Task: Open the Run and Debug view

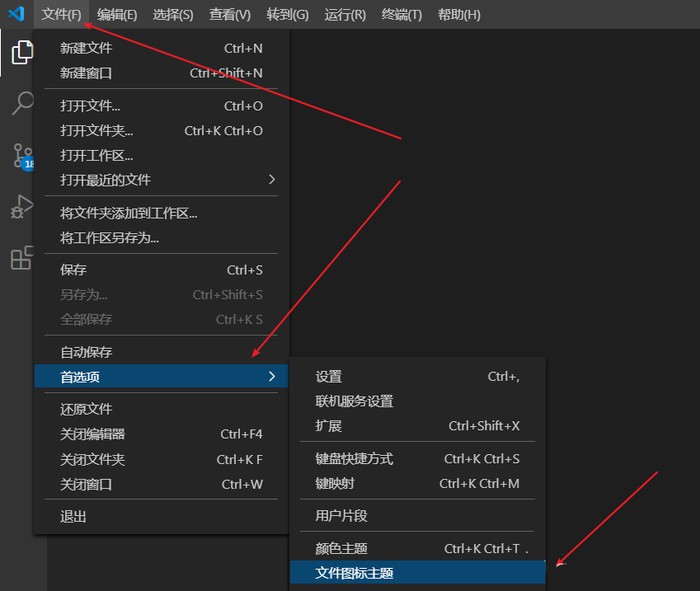Action: [22, 207]
